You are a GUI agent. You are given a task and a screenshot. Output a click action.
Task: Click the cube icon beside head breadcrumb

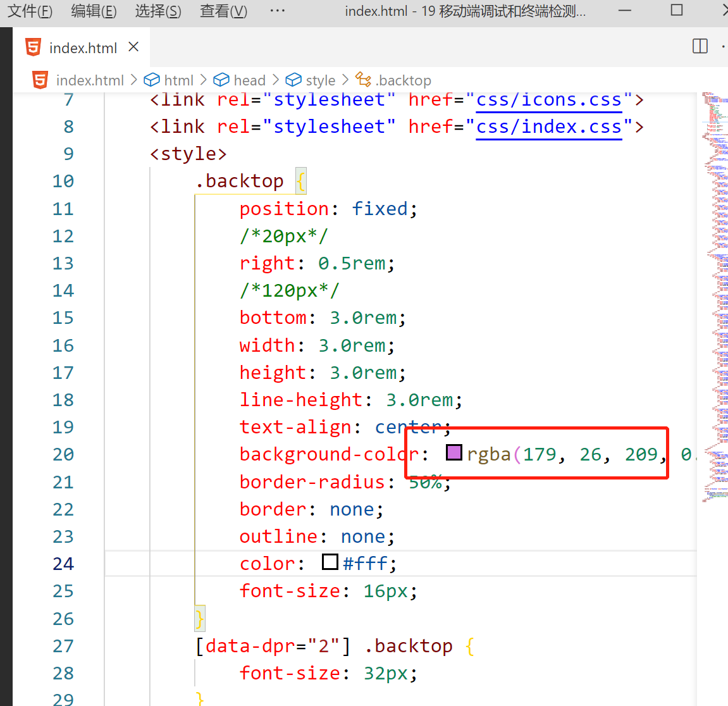[221, 80]
